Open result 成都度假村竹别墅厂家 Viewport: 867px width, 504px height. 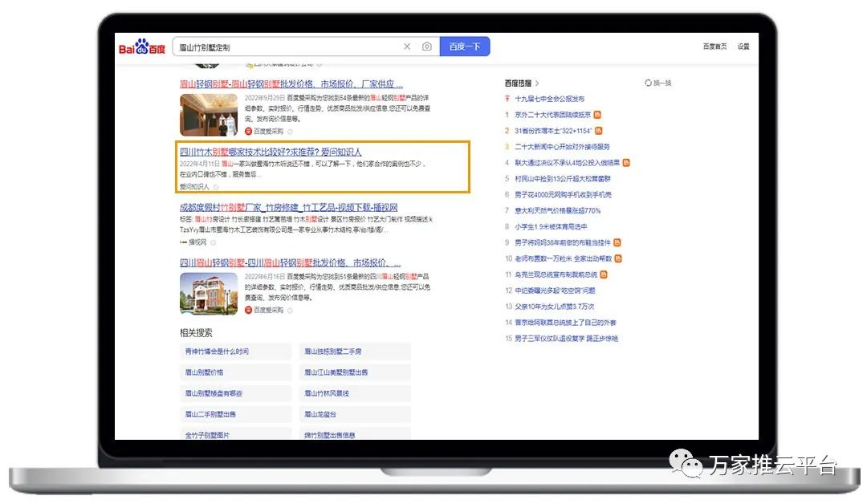(288, 207)
